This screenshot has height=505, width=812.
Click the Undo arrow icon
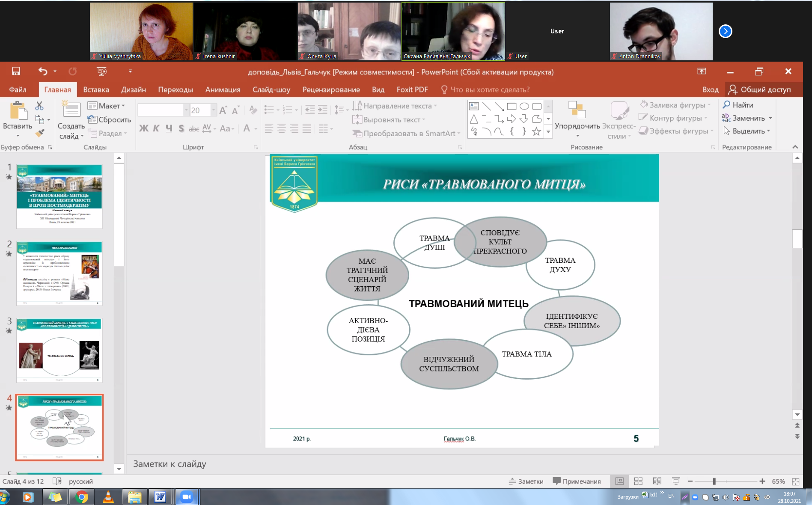coord(42,71)
